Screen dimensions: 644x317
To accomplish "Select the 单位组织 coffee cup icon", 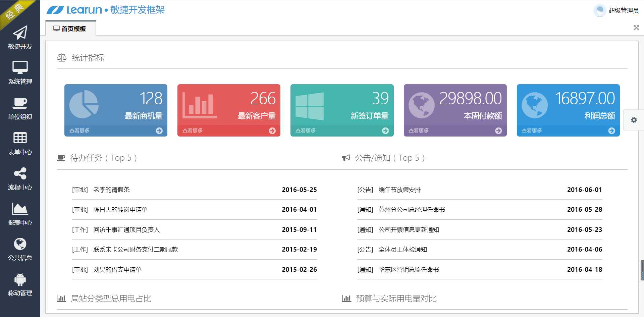I will tap(20, 103).
